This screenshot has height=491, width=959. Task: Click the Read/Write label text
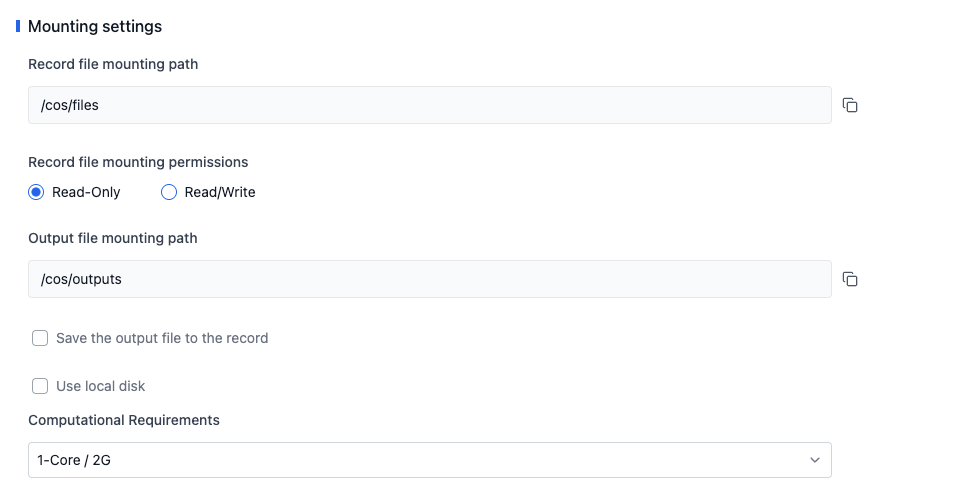click(x=220, y=192)
